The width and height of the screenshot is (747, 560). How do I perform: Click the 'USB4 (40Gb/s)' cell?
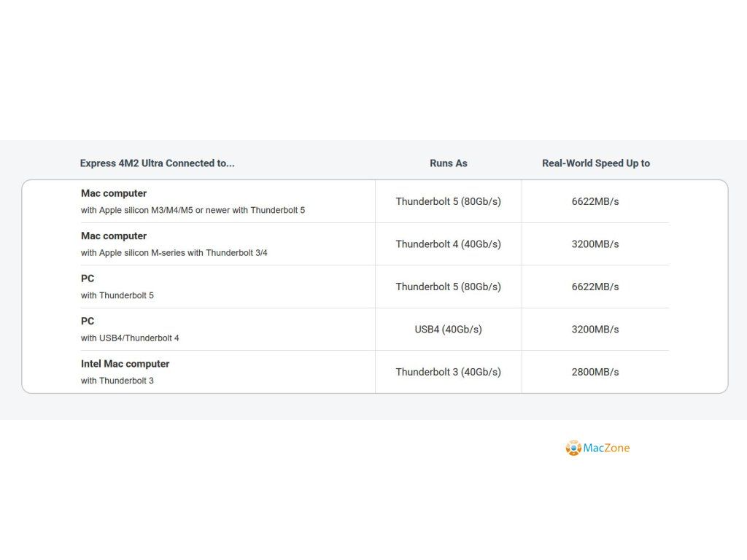[448, 330]
